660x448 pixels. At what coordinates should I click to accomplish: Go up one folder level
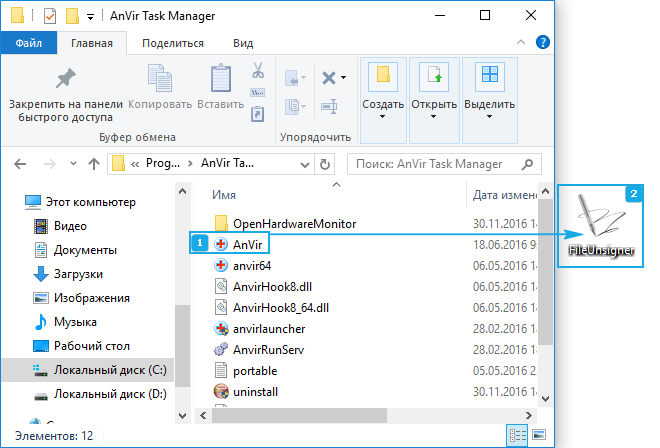(93, 163)
